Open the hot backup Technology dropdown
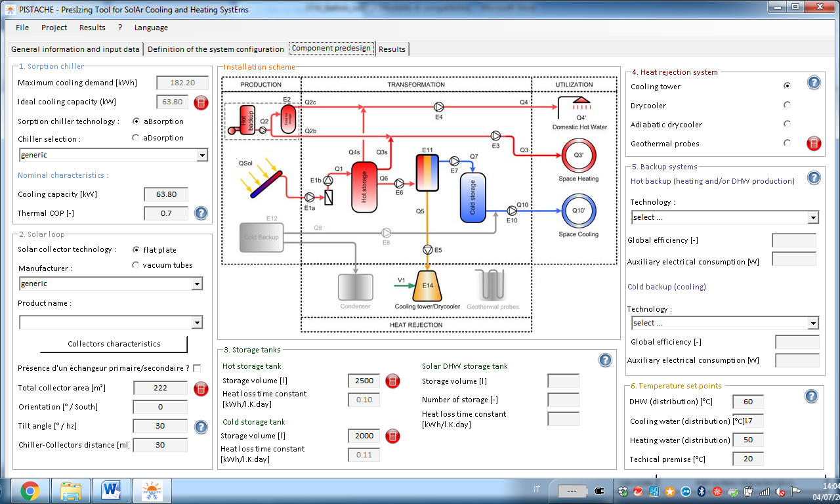Viewport: 840px width, 504px height. coord(813,217)
